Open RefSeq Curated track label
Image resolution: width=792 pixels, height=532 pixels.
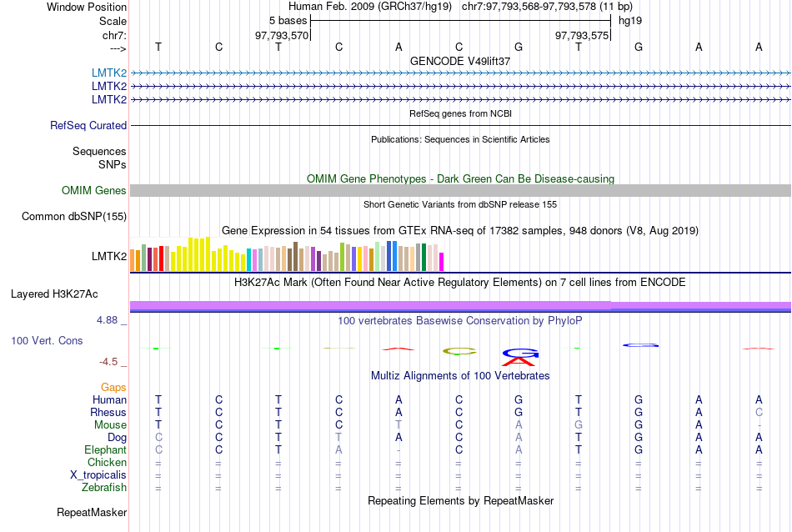pyautogui.click(x=88, y=125)
